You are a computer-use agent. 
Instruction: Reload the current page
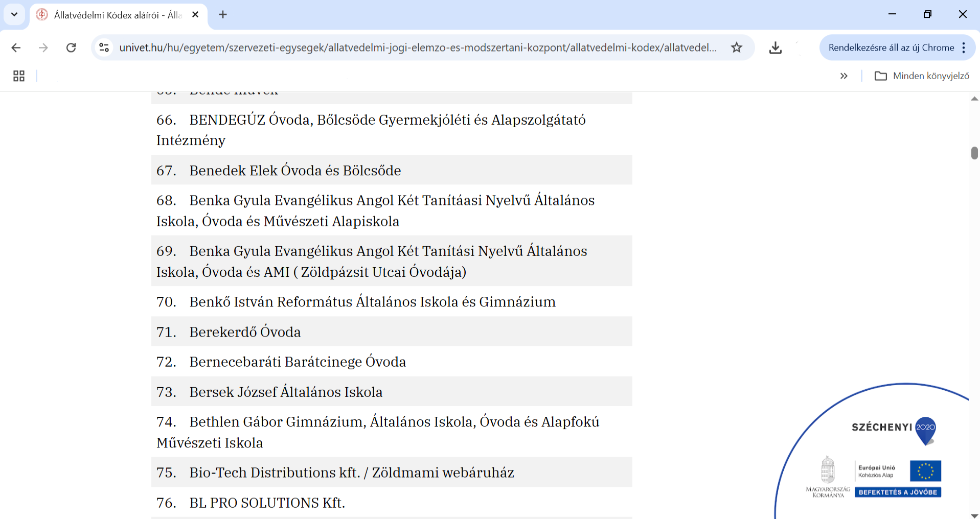pyautogui.click(x=71, y=48)
